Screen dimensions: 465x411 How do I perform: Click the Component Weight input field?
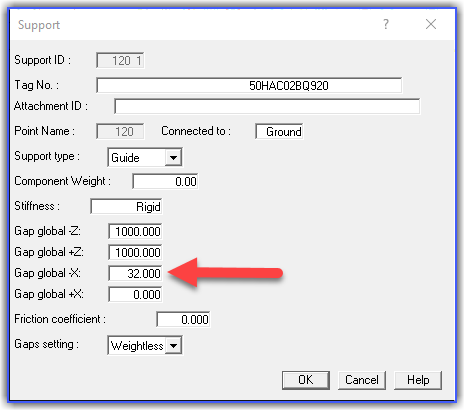165,181
